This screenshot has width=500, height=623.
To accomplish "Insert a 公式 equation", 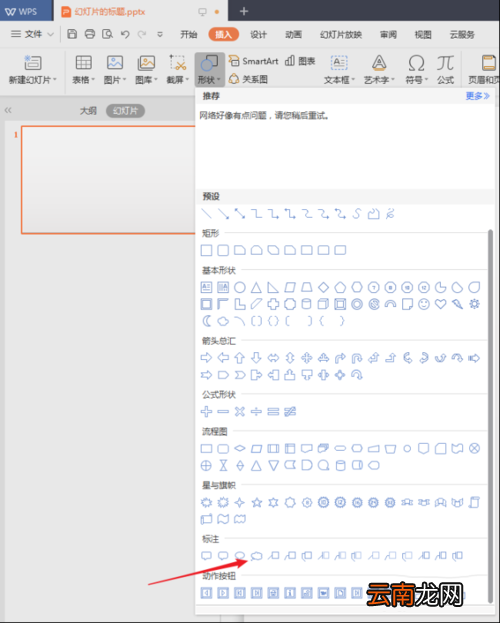I will [x=445, y=70].
